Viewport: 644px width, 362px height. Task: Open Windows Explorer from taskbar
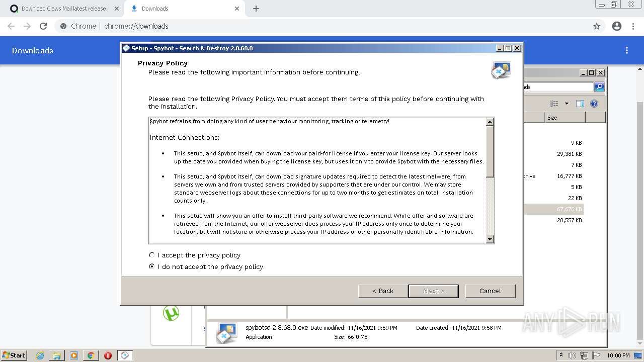[57, 355]
